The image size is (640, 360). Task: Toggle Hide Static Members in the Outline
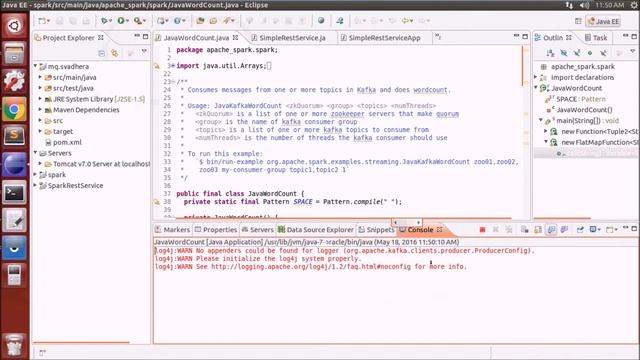(x=577, y=53)
